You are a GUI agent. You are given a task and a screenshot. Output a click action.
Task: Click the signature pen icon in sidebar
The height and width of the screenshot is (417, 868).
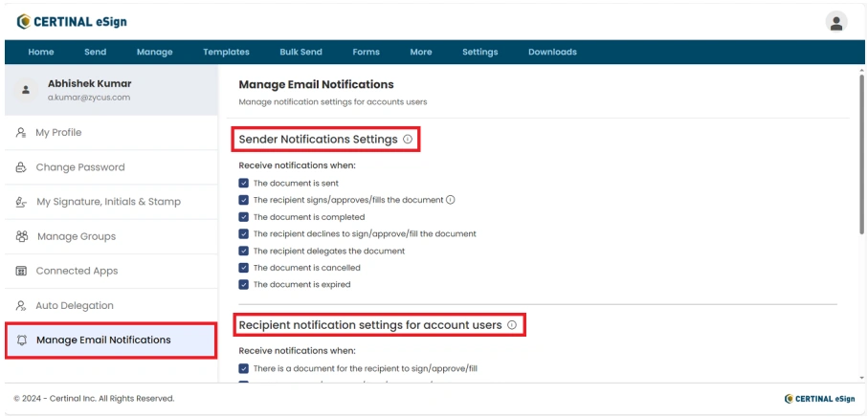point(21,202)
